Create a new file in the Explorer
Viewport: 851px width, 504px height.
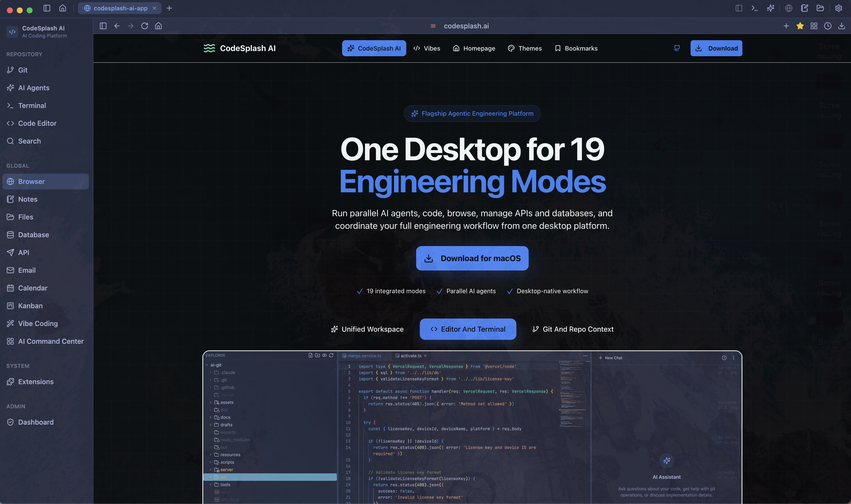click(x=310, y=355)
